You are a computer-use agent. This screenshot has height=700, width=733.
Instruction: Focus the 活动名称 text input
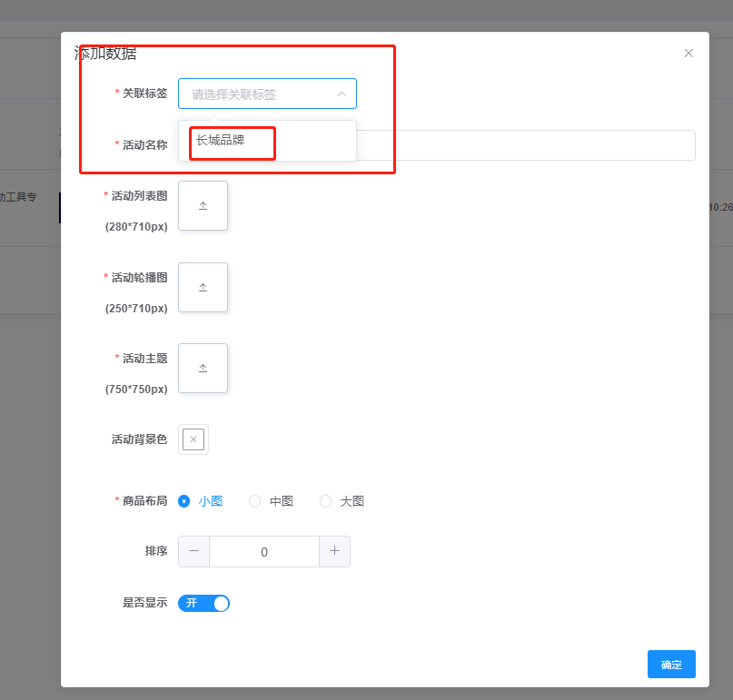[x=527, y=145]
